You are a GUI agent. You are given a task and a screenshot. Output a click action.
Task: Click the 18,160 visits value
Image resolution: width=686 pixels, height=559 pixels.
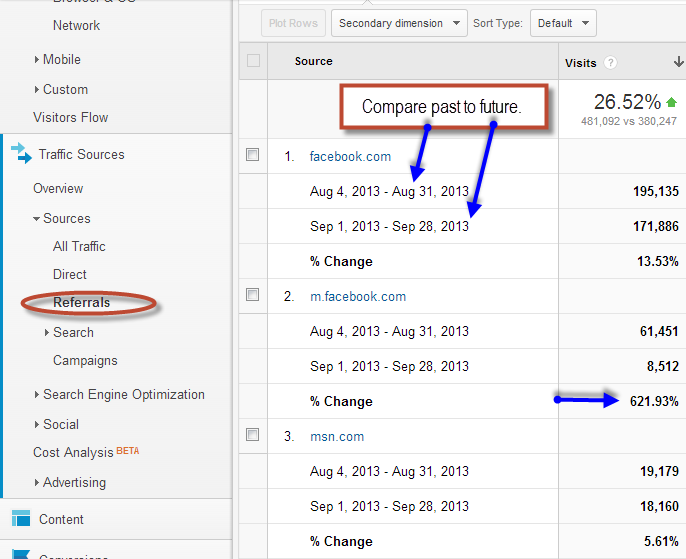659,506
